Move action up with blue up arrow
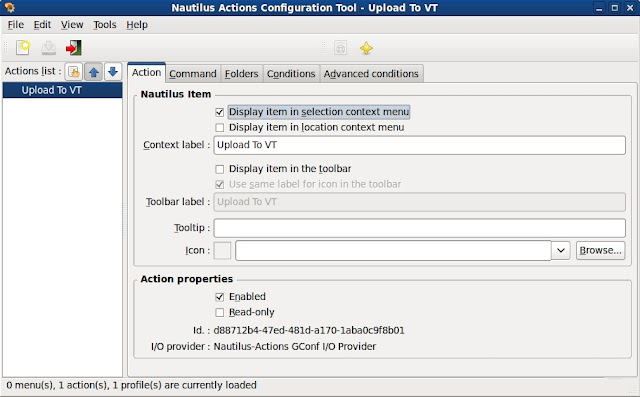The image size is (640, 397). click(93, 72)
